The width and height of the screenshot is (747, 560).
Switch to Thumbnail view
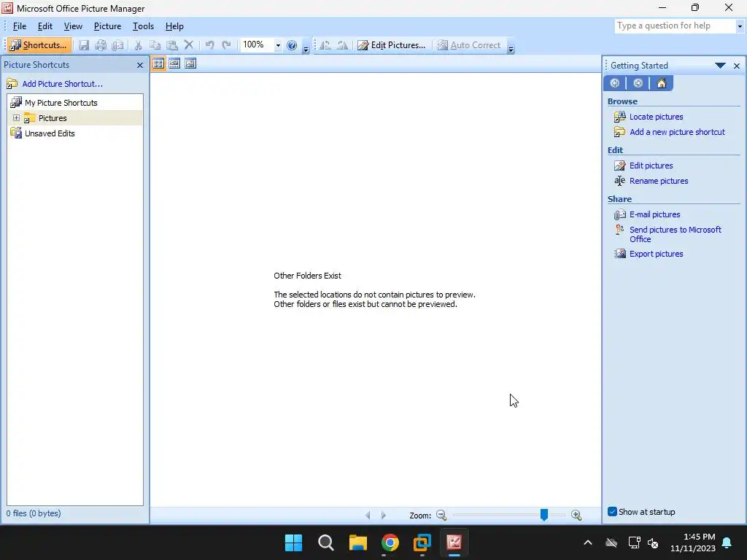(158, 63)
